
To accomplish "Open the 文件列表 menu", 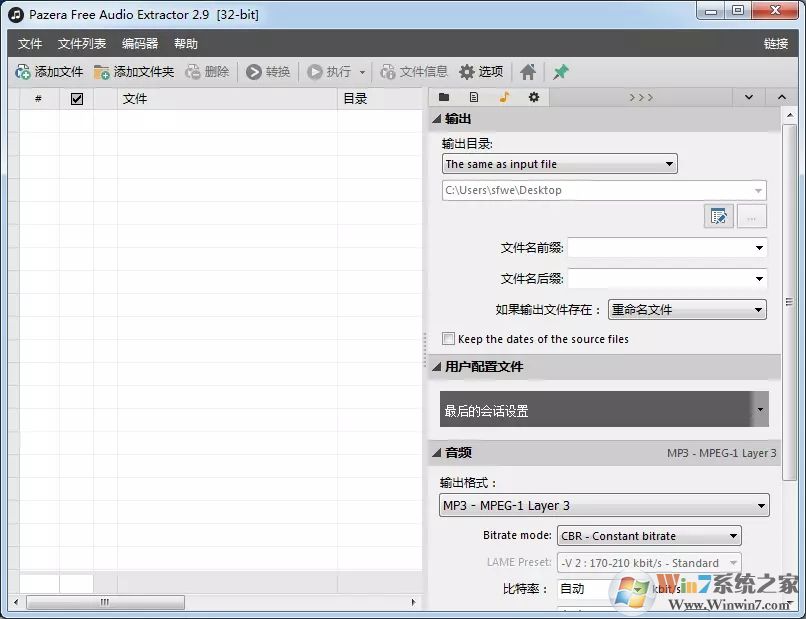I will [x=81, y=43].
